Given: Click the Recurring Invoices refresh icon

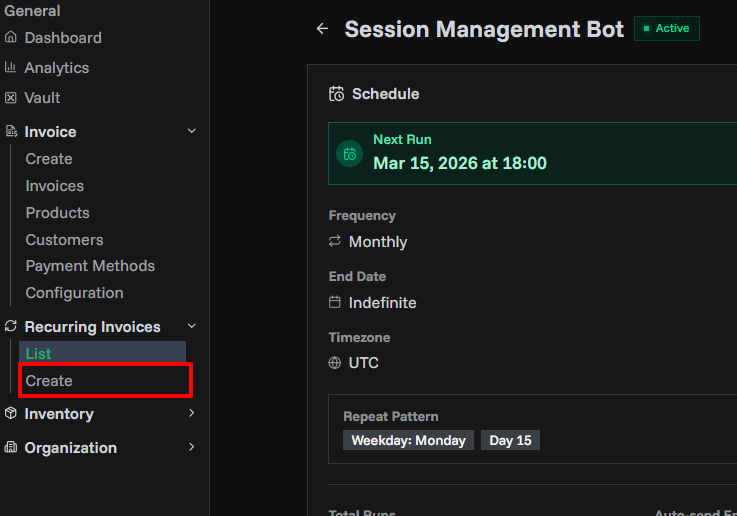Looking at the screenshot, I should [11, 327].
